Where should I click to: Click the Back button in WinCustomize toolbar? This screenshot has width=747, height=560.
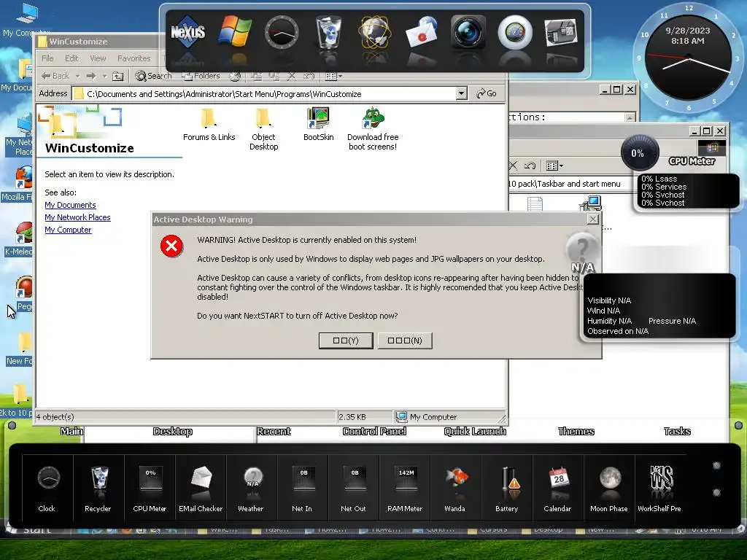coord(55,76)
